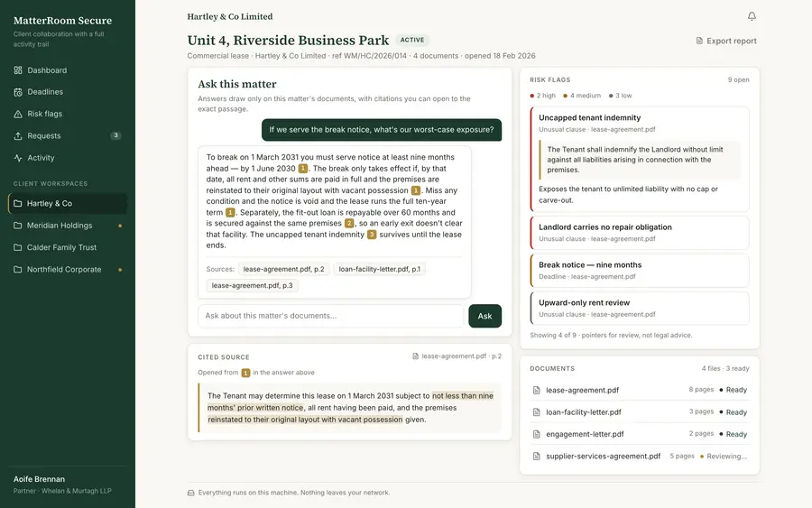Click user profile Aoife Brennan
Image resolution: width=812 pixels, height=508 pixels.
(x=62, y=485)
